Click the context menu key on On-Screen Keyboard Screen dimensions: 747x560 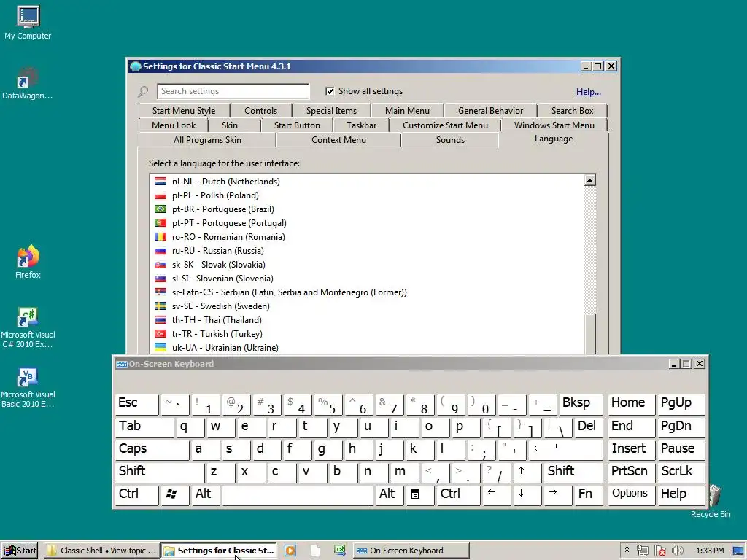pyautogui.click(x=419, y=494)
